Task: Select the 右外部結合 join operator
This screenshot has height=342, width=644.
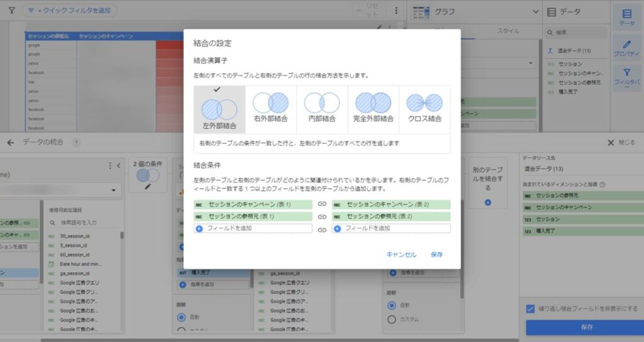Action: (x=270, y=109)
